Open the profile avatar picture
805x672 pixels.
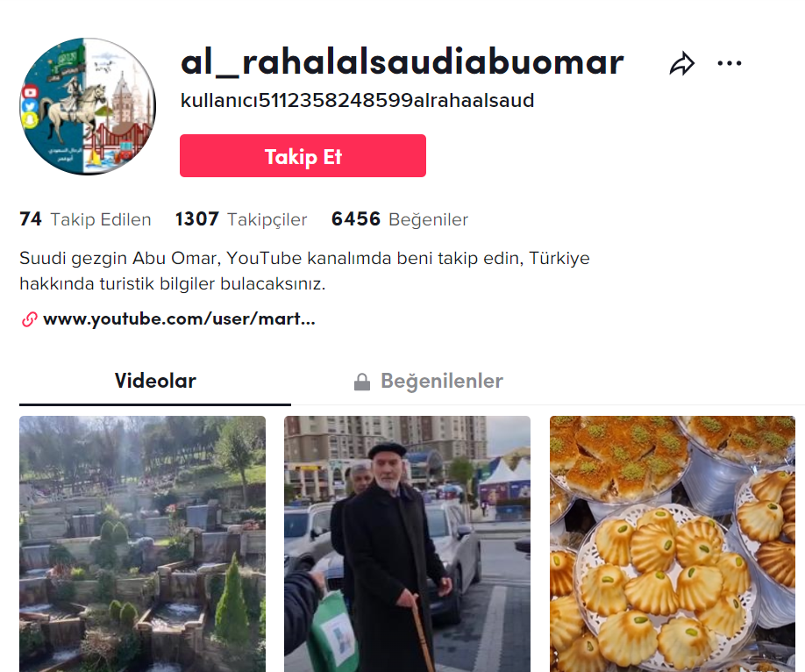tap(88, 106)
